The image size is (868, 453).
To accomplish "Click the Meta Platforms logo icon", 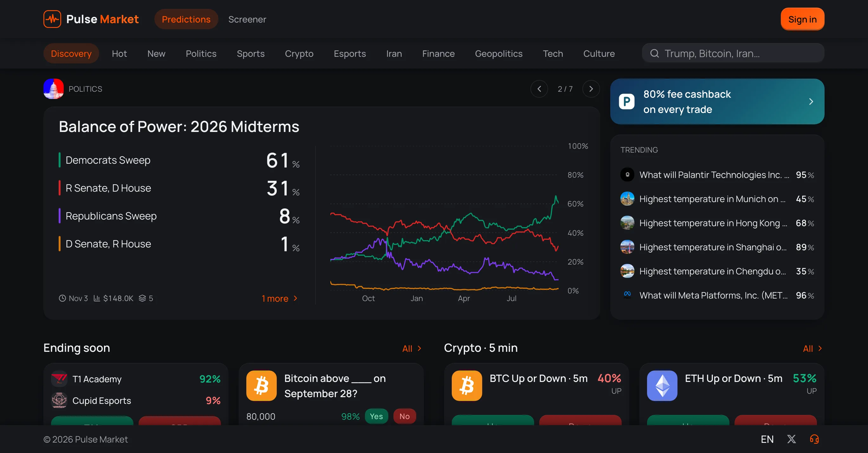I will (627, 295).
